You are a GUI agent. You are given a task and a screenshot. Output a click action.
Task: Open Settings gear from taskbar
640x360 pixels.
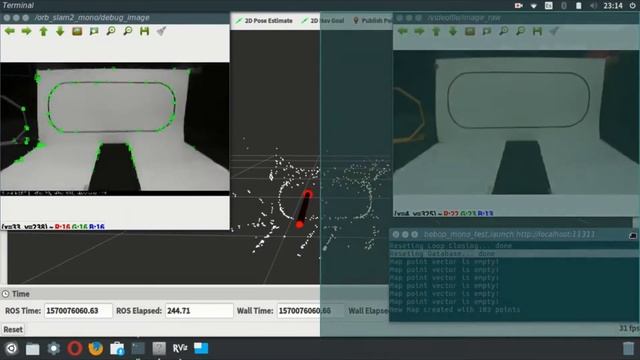point(53,349)
